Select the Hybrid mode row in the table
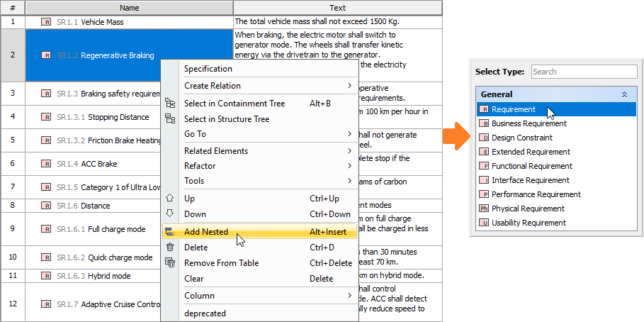Viewport: 644px width, 322px height. click(x=109, y=276)
